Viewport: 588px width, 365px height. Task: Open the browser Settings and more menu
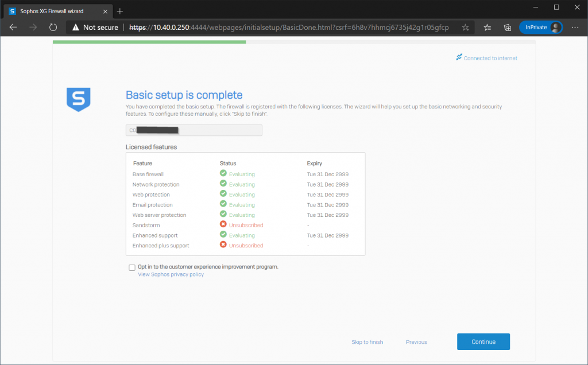pos(575,28)
